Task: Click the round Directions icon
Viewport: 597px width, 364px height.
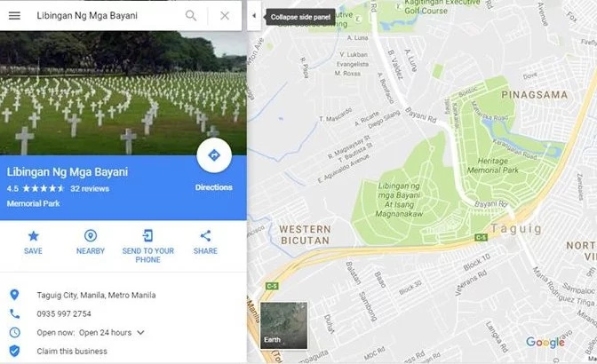Action: [214, 155]
